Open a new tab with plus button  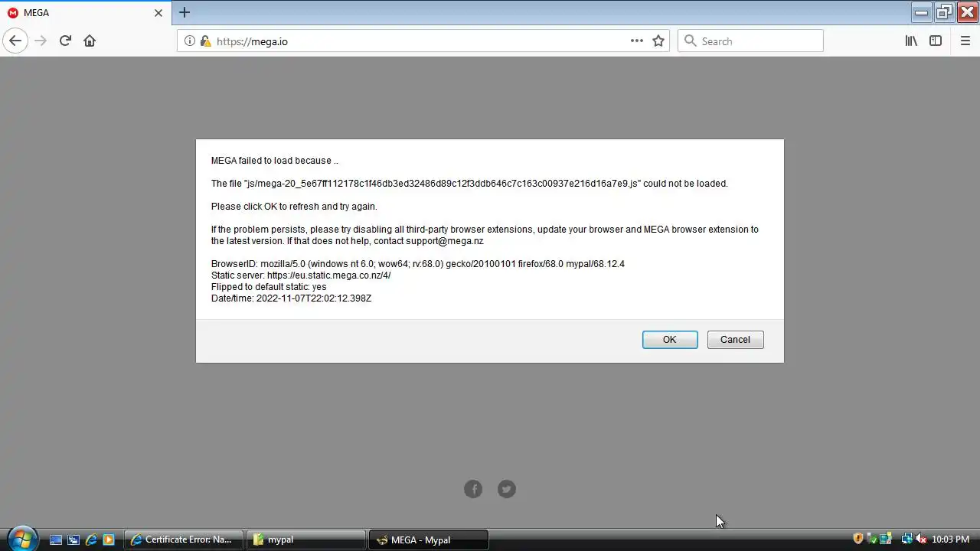185,12
